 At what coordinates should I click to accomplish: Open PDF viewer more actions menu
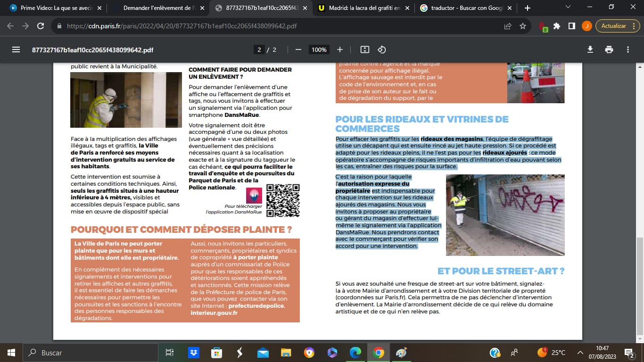point(628,49)
